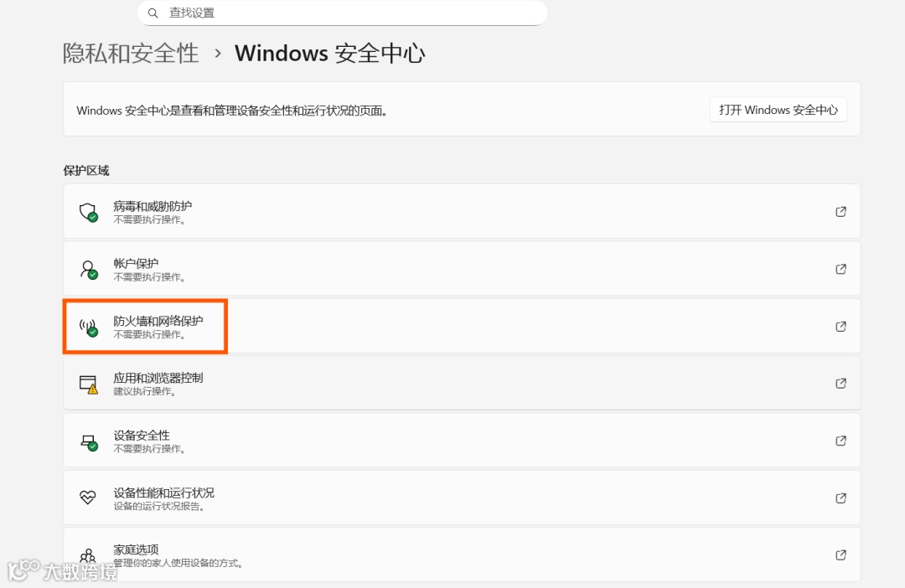
Task: Click the breadcrumb chevron separator
Action: tap(218, 54)
